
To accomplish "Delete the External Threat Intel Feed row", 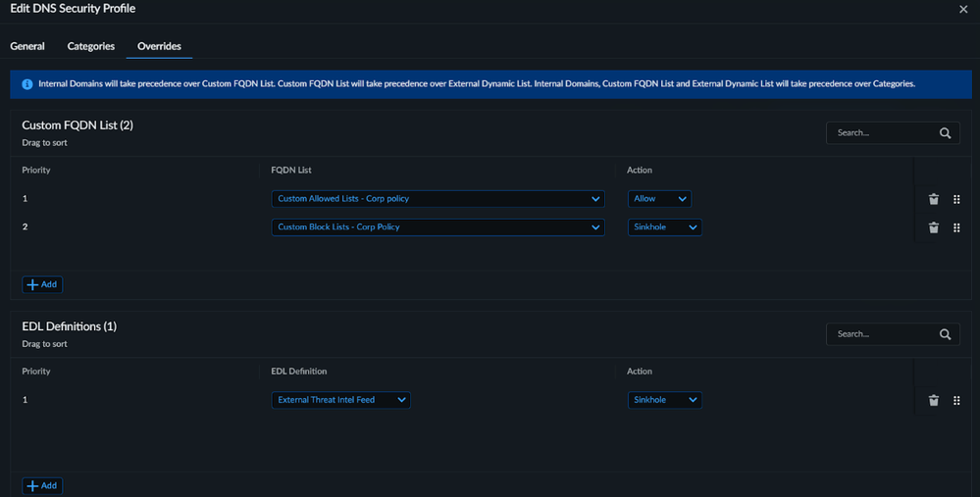I will pyautogui.click(x=933, y=400).
